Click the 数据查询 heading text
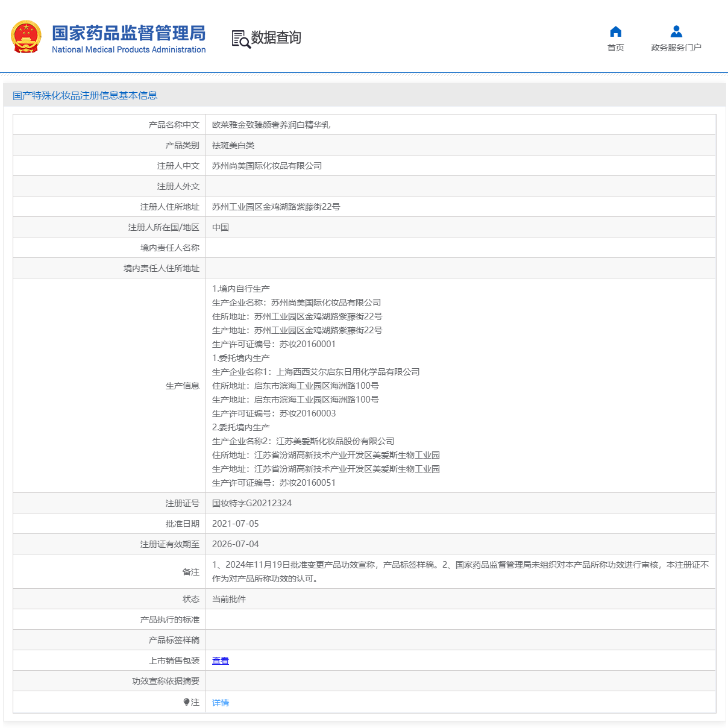 pyautogui.click(x=276, y=38)
